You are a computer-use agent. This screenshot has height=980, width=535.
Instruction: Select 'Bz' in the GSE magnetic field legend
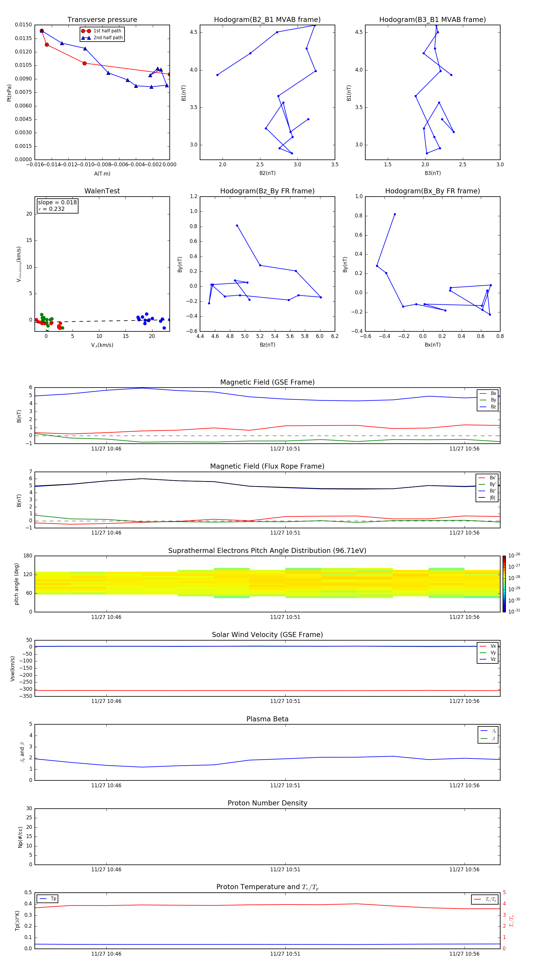(488, 407)
